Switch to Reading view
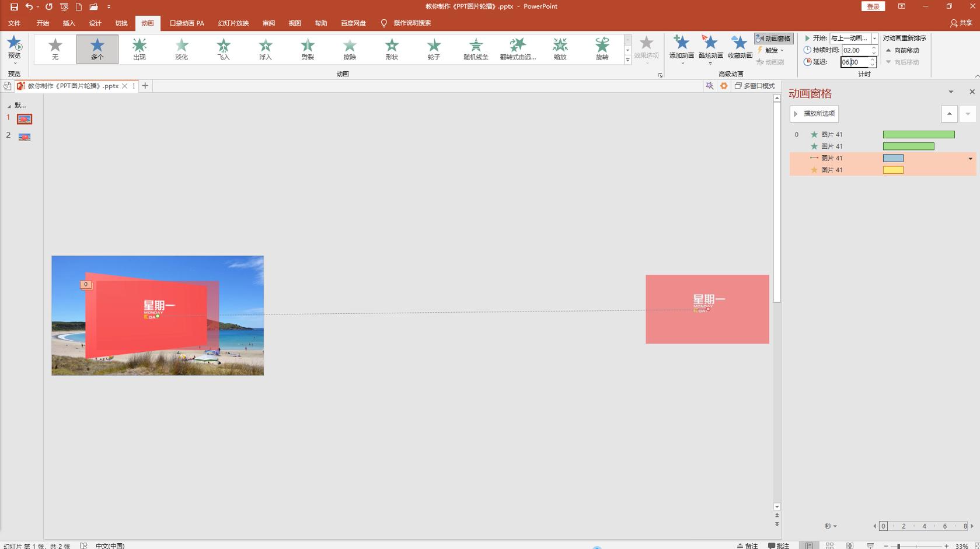Screen dimensions: 980x549 pyautogui.click(x=850, y=545)
